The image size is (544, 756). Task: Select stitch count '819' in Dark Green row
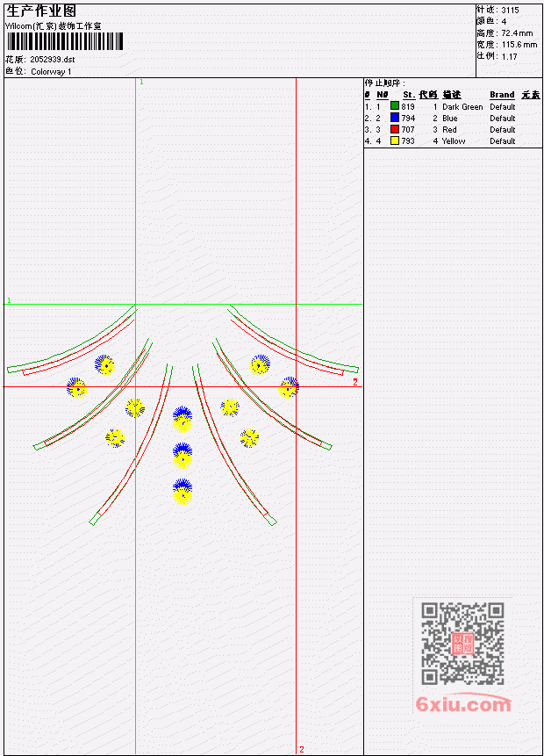[x=408, y=106]
